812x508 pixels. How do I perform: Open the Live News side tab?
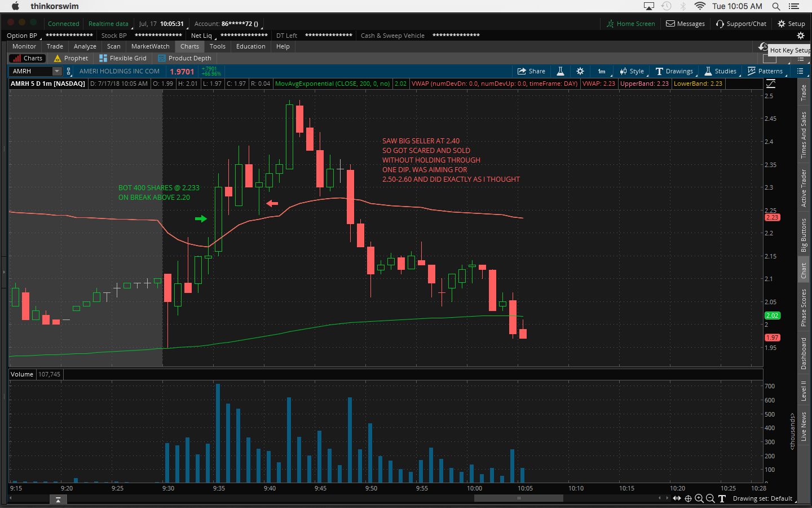[x=804, y=427]
